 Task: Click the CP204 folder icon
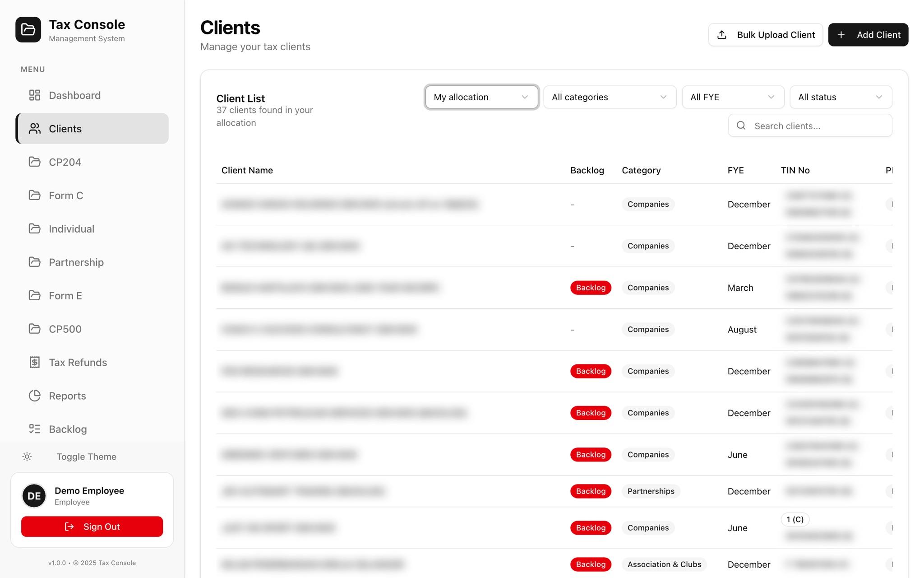coord(35,162)
